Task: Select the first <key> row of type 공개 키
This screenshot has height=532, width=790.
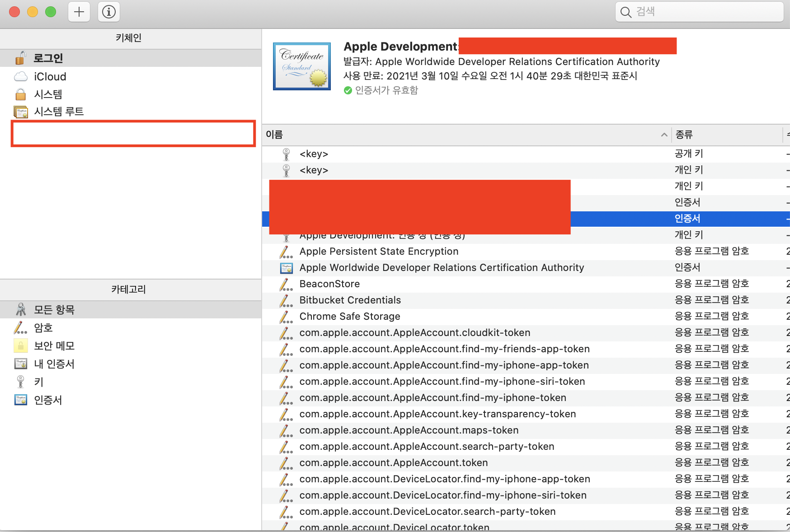Action: click(x=526, y=154)
